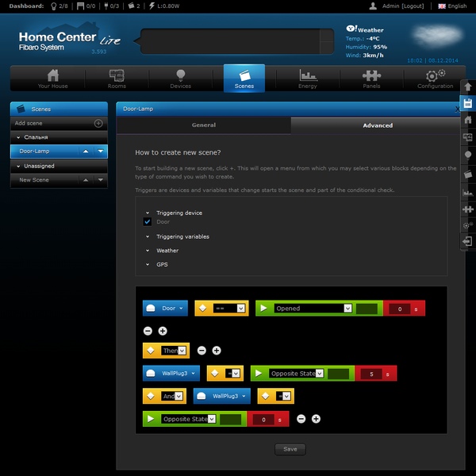476x476 pixels.
Task: Collapse the Triggering device section
Action: pyautogui.click(x=148, y=213)
